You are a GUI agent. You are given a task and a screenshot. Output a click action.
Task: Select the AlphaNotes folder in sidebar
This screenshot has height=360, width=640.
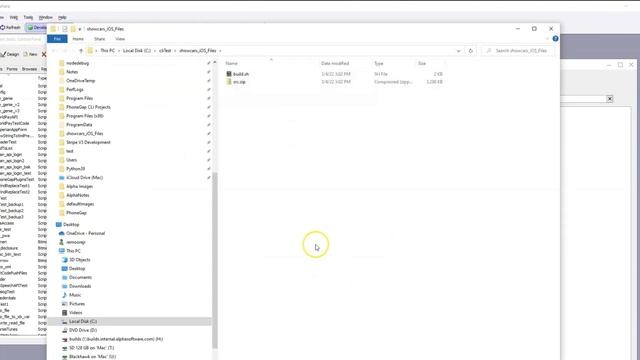point(78,195)
